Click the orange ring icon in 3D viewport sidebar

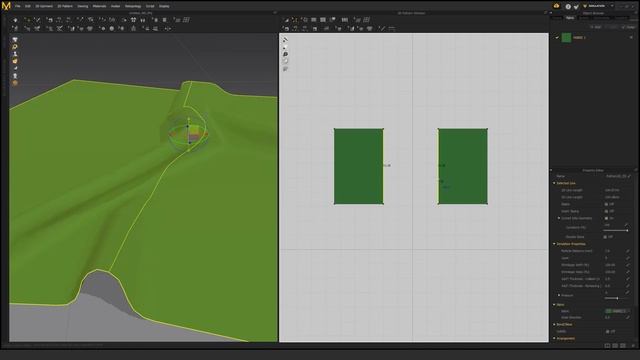(15, 47)
